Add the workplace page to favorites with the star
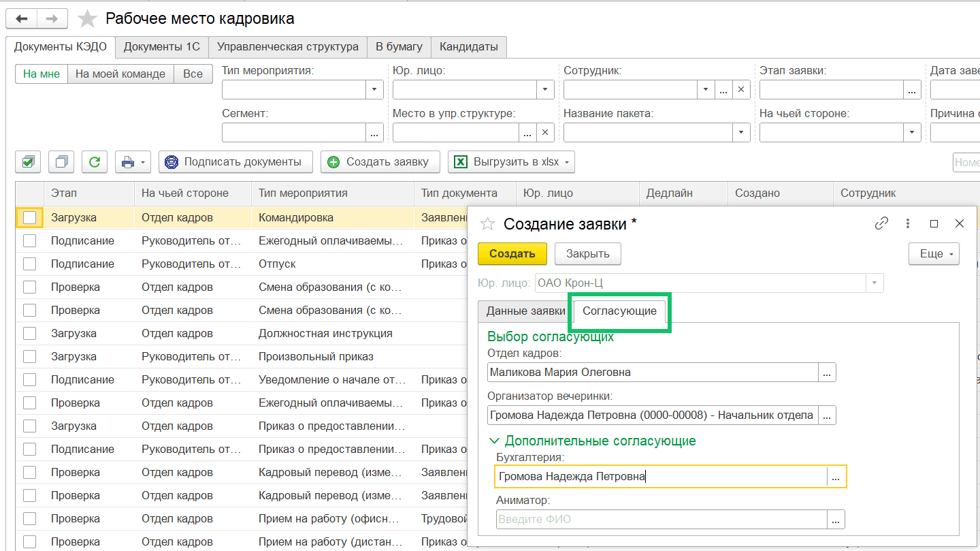Screen dimensions: 980x551 (x=87, y=18)
